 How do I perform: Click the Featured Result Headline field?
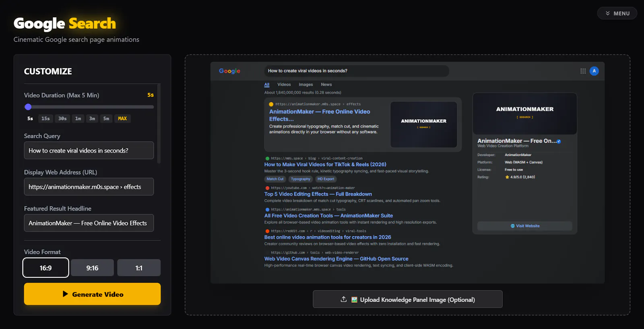pyautogui.click(x=89, y=223)
